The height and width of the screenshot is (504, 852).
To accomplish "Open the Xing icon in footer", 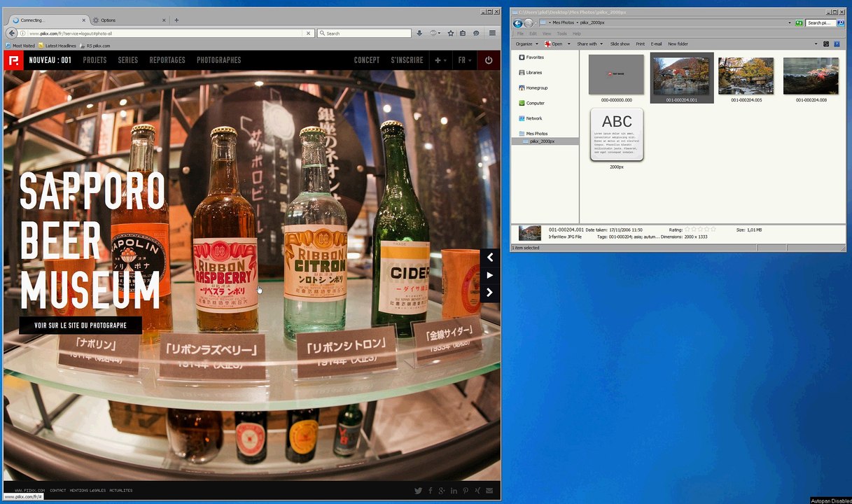I will (477, 491).
